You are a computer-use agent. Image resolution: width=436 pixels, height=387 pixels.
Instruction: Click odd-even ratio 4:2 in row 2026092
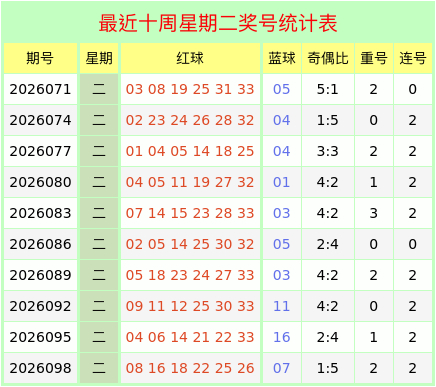[328, 306]
